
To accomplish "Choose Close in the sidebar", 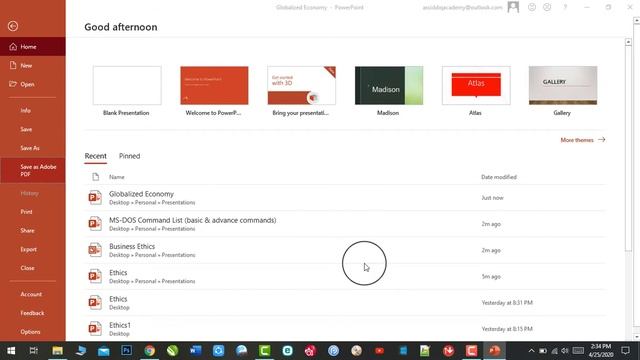I will click(33, 268).
